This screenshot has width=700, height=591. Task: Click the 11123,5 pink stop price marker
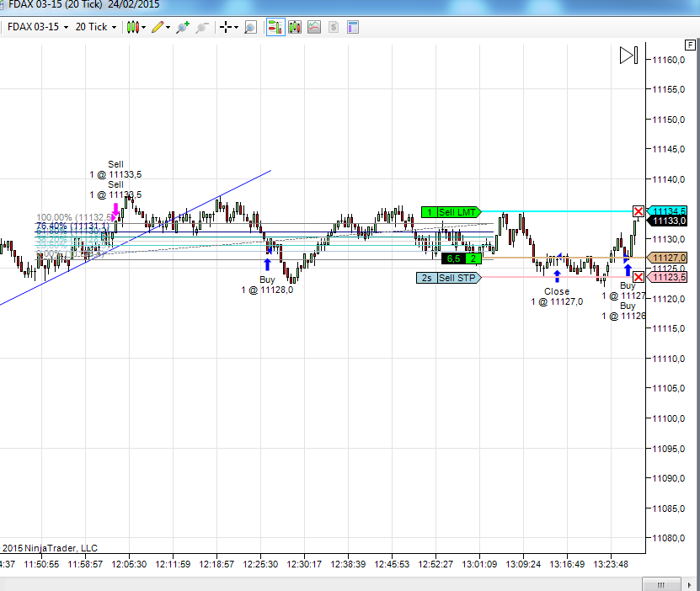coord(667,278)
